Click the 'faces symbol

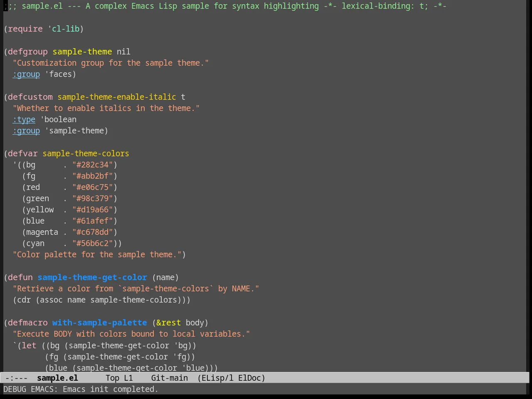58,74
